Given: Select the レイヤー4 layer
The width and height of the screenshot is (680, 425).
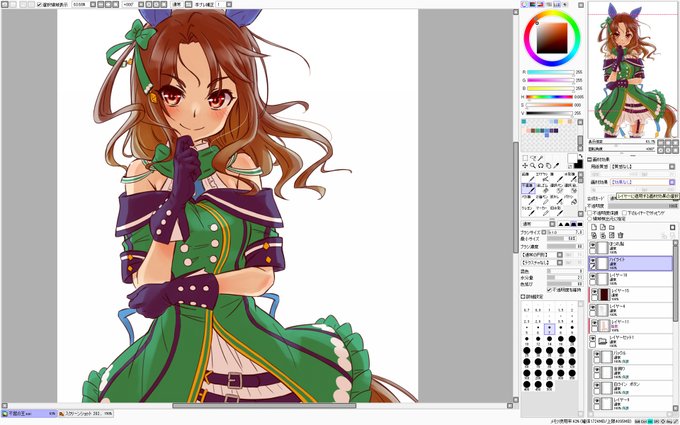Looking at the screenshot, I should 631,310.
